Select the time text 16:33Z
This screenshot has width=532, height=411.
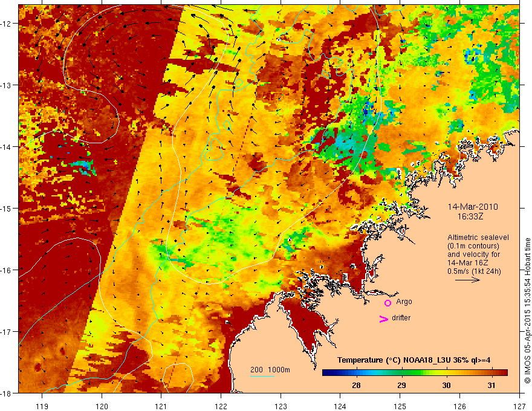tap(470, 216)
